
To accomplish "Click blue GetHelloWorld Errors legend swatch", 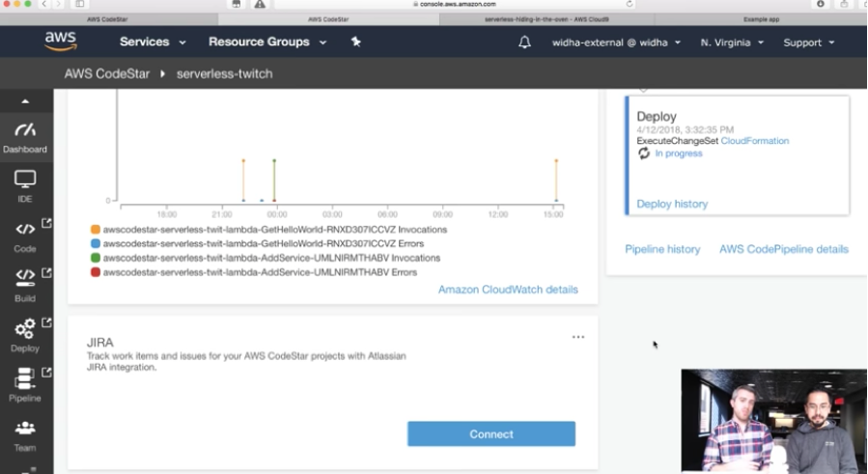I will (96, 243).
